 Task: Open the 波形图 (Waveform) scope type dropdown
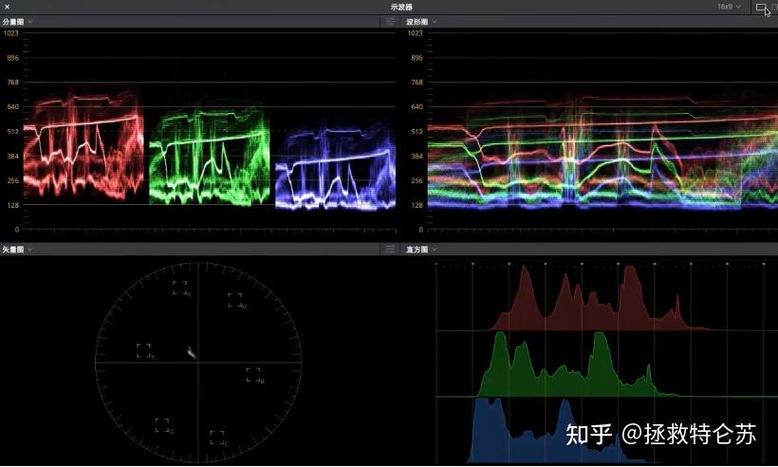[x=422, y=22]
